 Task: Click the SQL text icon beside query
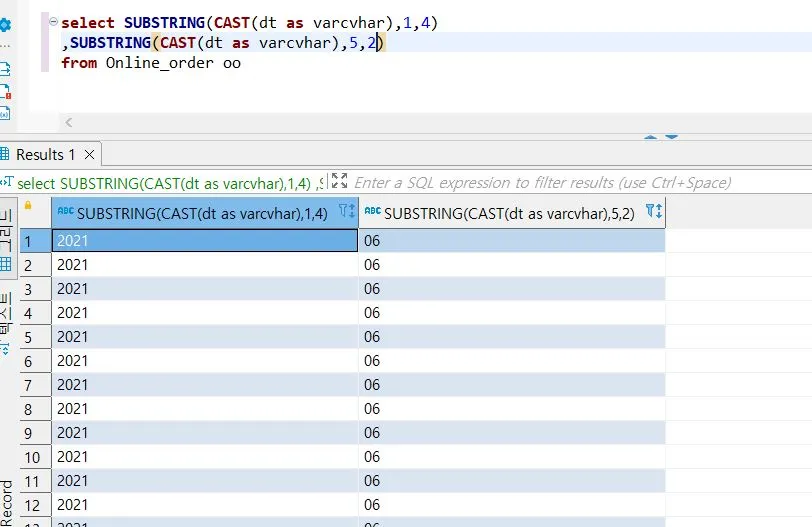point(7,181)
